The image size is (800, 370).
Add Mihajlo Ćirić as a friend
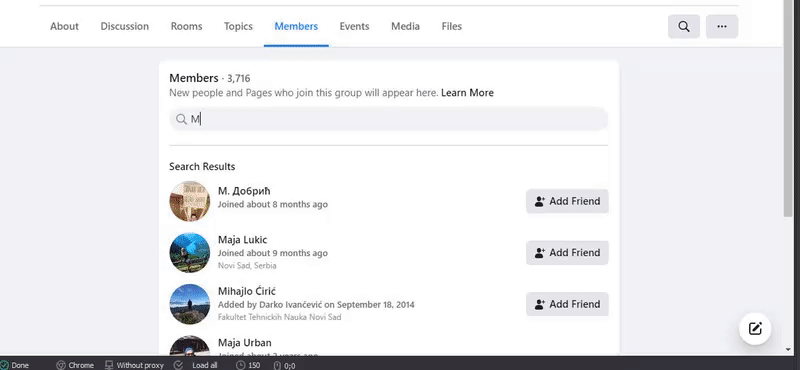567,304
